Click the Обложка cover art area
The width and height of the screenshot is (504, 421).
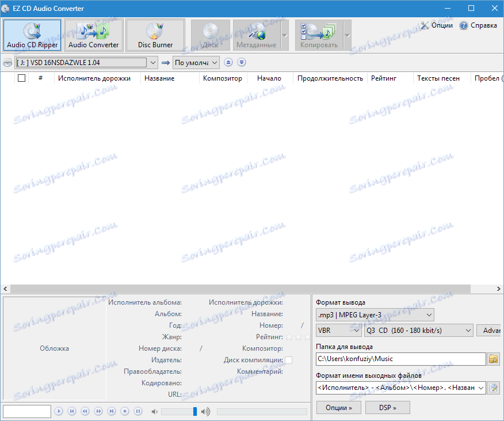pos(54,348)
